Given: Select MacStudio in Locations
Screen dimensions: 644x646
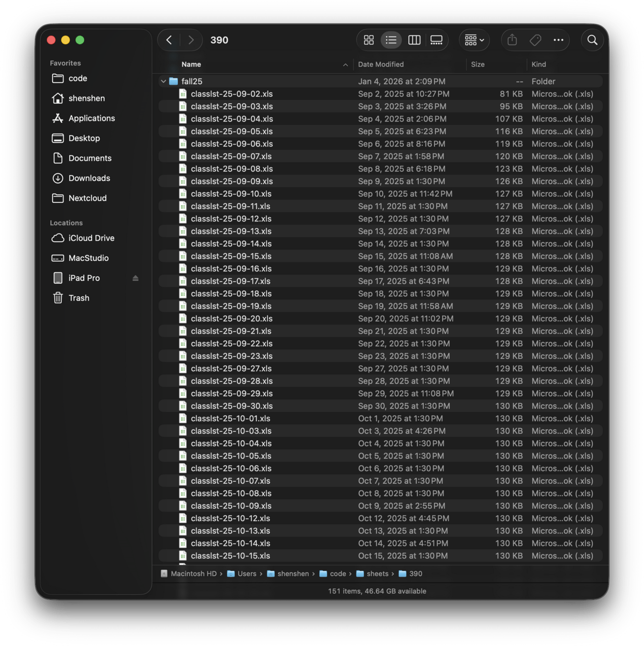Looking at the screenshot, I should pos(96,258).
